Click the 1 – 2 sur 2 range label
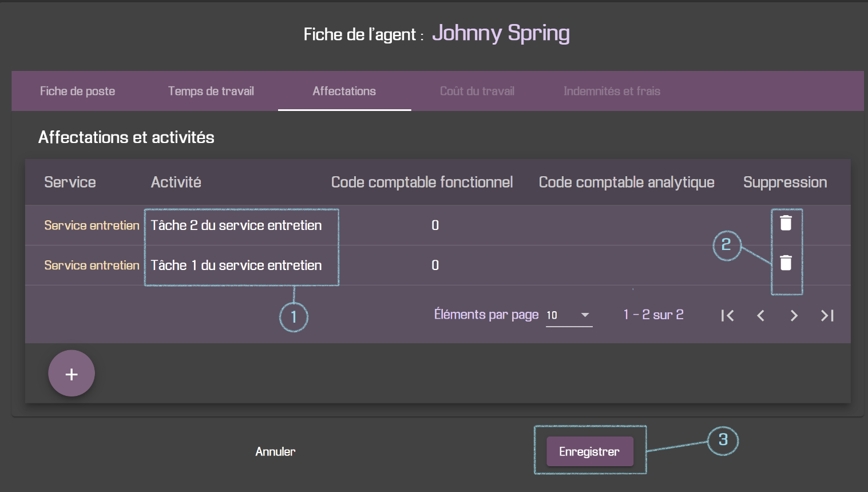 coord(653,315)
